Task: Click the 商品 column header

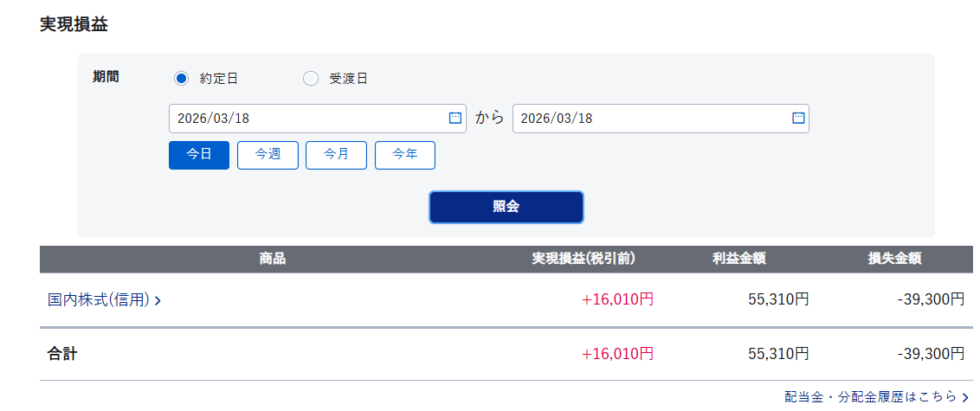Action: point(272,259)
